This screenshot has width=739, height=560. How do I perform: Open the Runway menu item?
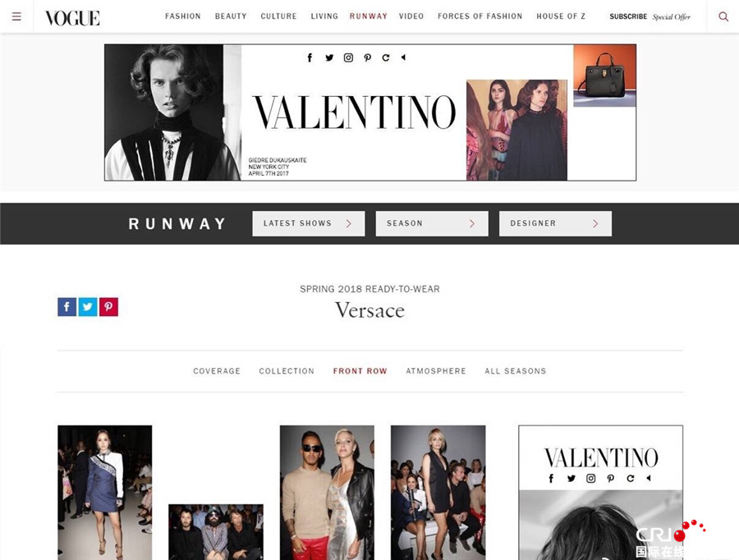pyautogui.click(x=369, y=16)
